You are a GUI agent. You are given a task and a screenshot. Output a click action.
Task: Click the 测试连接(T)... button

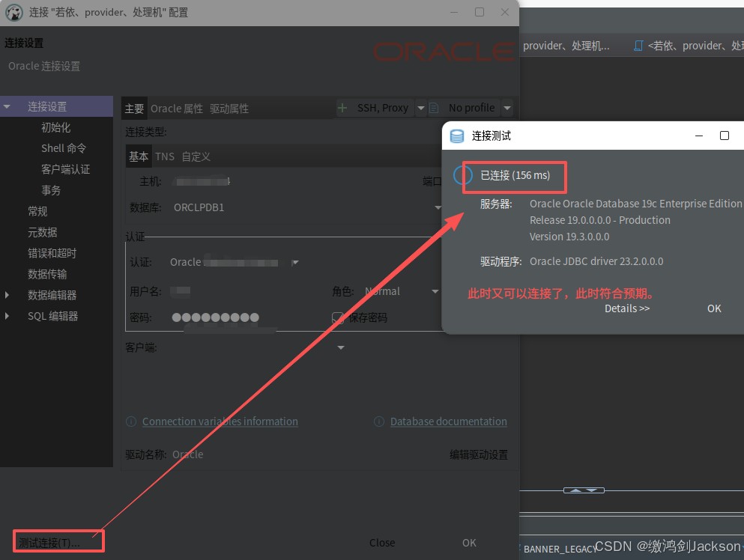pos(58,541)
